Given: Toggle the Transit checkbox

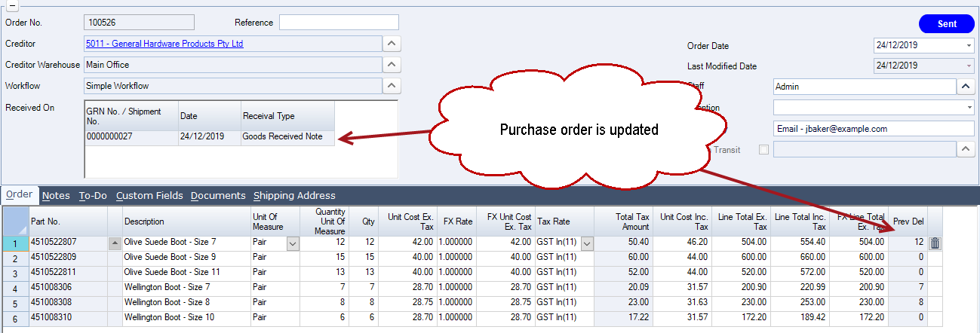Looking at the screenshot, I should (x=764, y=150).
